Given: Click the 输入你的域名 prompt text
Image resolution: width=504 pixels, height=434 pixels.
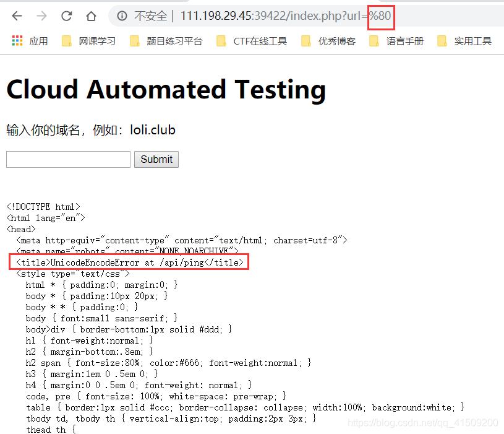Looking at the screenshot, I should (91, 130).
